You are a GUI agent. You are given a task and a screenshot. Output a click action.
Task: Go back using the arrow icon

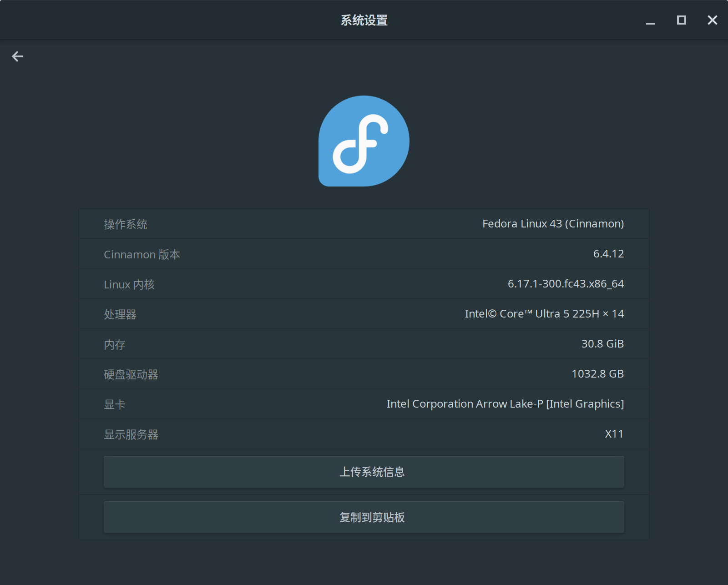coord(17,56)
